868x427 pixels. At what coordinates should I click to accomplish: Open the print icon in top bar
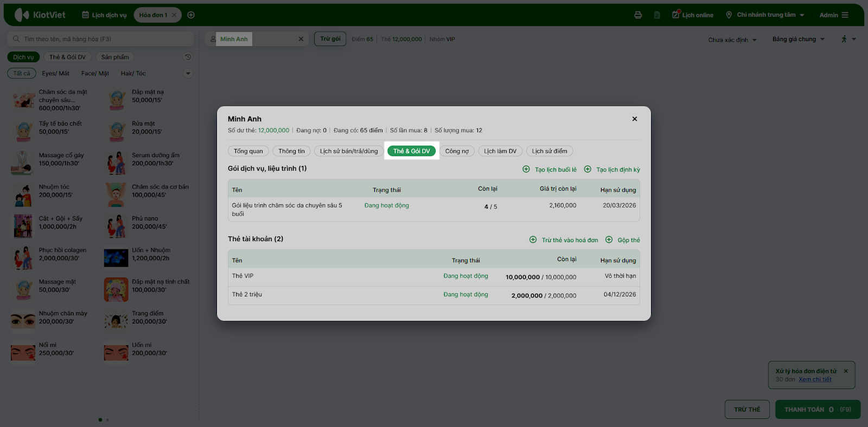638,15
